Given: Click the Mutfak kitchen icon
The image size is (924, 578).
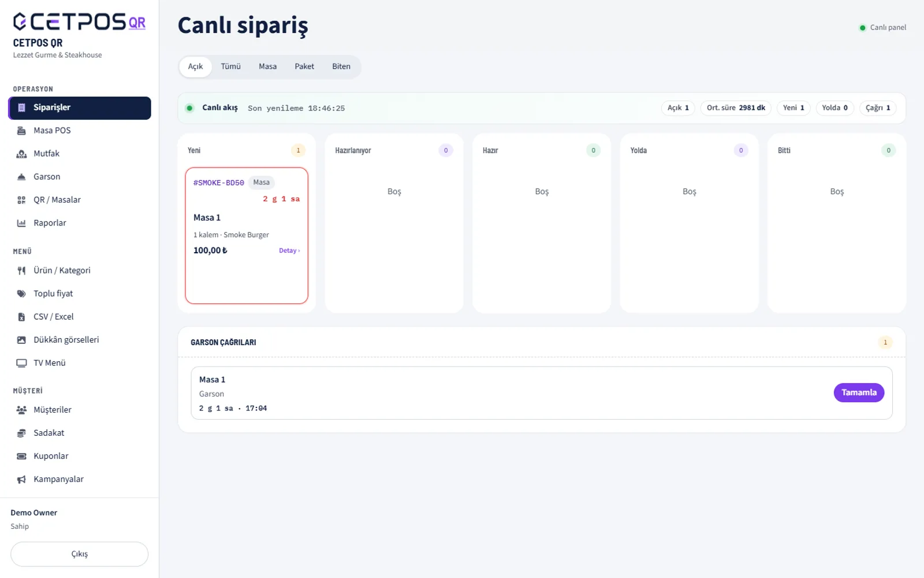Looking at the screenshot, I should tap(21, 154).
